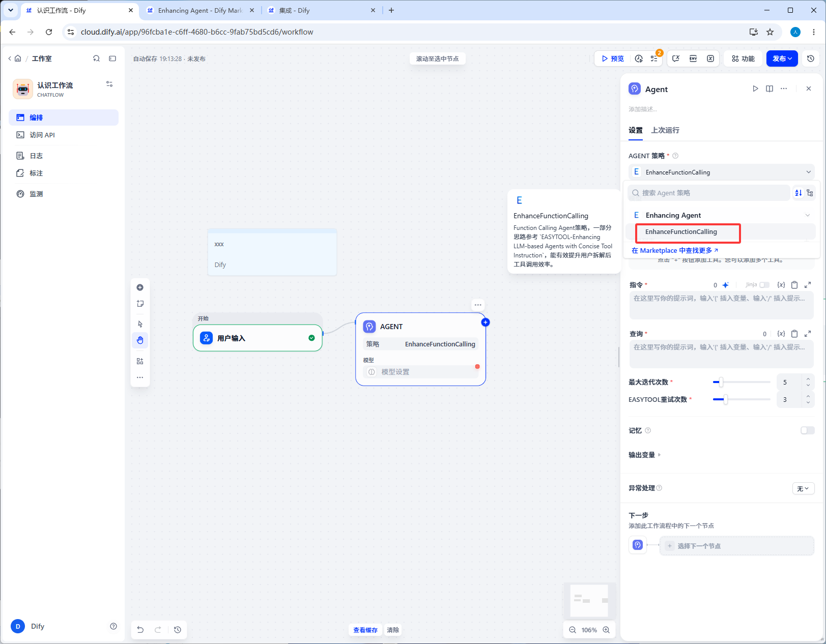Click the add node plus icon on canvas toolbar
This screenshot has height=644, width=826.
(140, 287)
